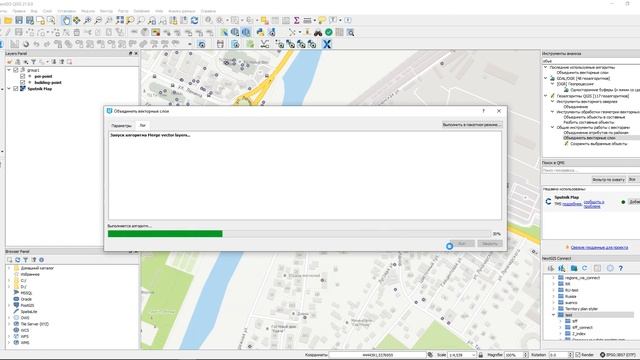Activate the Zoom Out magnifier tool
The height and width of the screenshot is (360, 640).
pos(98,20)
